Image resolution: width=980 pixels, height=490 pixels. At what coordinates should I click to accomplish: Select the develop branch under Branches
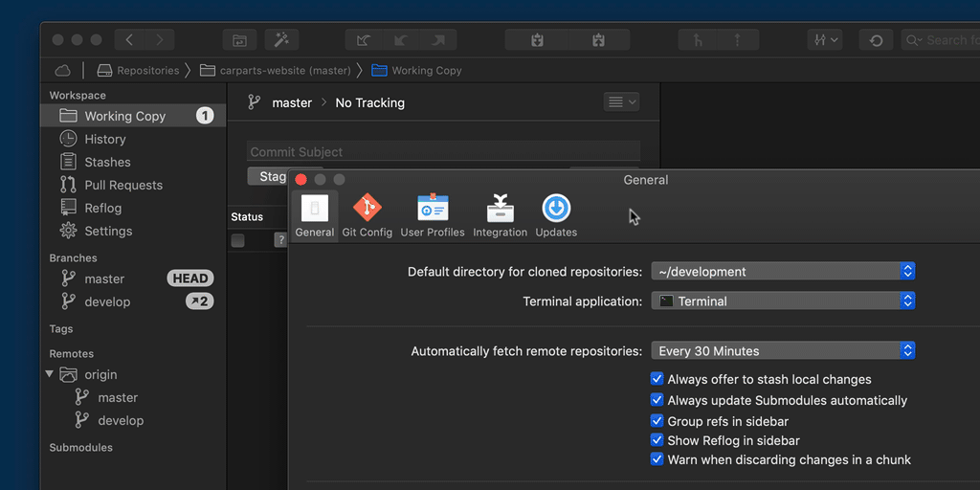(x=106, y=301)
